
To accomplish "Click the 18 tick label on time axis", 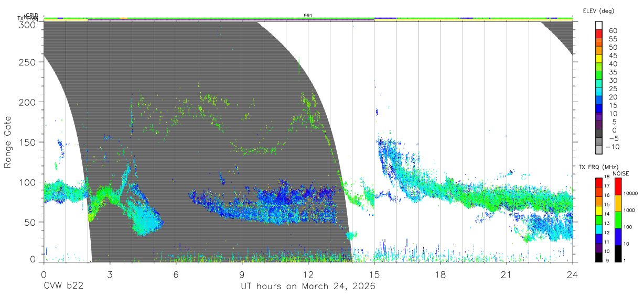I will tap(441, 274).
